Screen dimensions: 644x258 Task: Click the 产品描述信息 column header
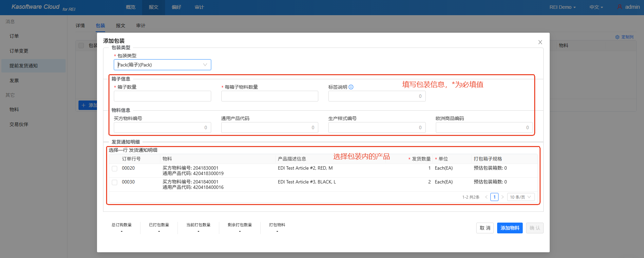click(x=292, y=159)
